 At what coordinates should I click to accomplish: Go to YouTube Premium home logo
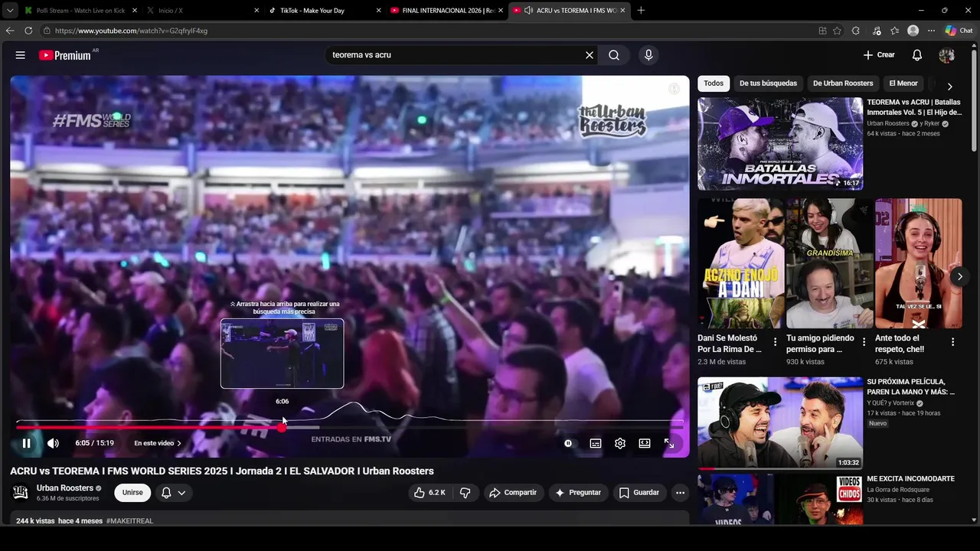65,55
